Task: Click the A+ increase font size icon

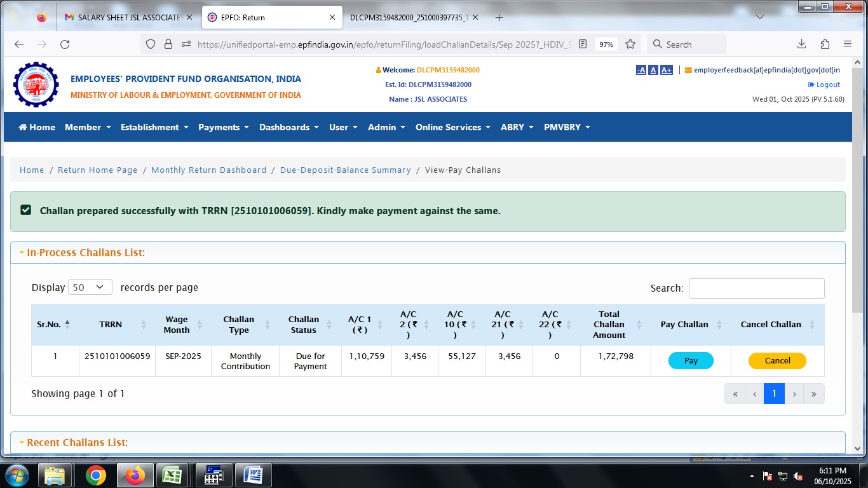Action: point(666,70)
